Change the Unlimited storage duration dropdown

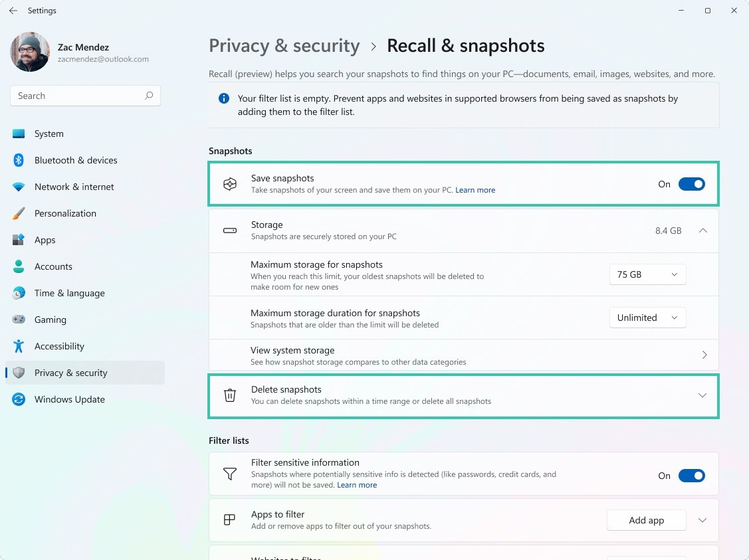647,318
